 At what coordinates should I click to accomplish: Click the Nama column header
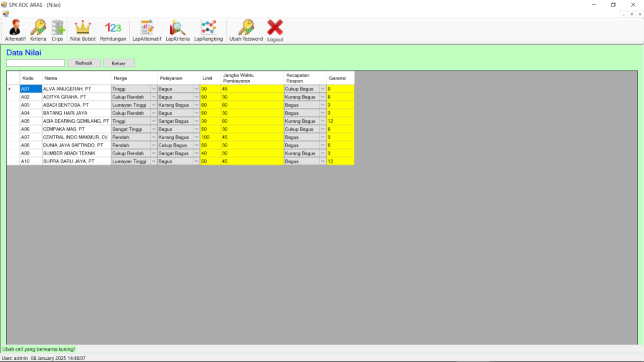pos(76,78)
